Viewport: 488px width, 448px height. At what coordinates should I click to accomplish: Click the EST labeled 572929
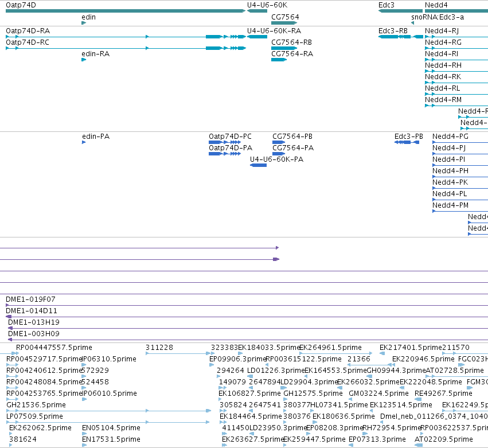pos(95,371)
